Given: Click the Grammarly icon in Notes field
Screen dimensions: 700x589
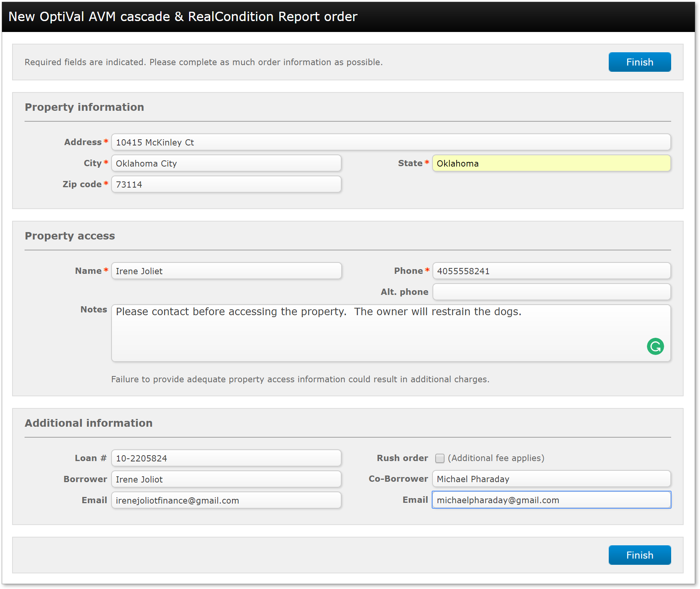Looking at the screenshot, I should [x=655, y=346].
